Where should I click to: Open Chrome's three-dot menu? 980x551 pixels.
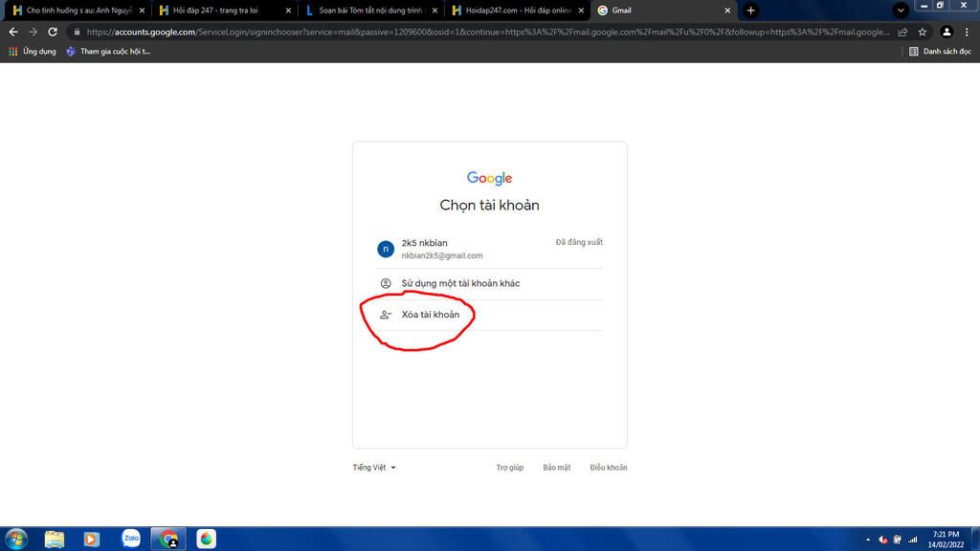967,32
